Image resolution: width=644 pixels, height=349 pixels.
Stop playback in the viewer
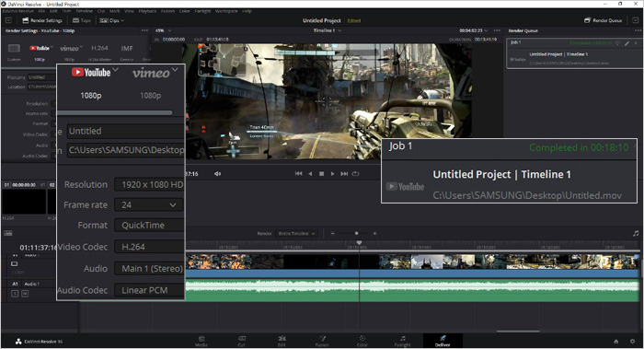[322, 174]
